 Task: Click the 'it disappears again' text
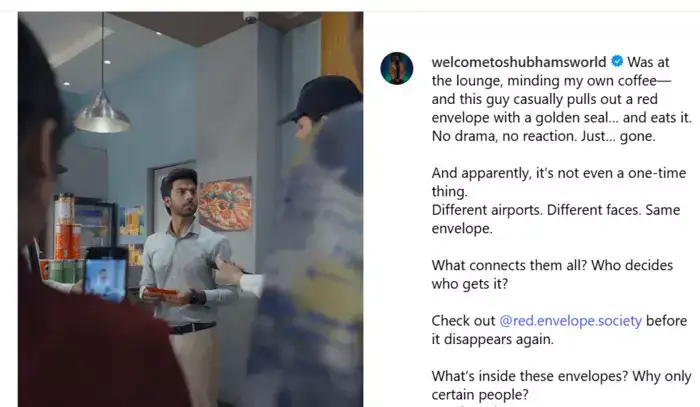pyautogui.click(x=492, y=339)
